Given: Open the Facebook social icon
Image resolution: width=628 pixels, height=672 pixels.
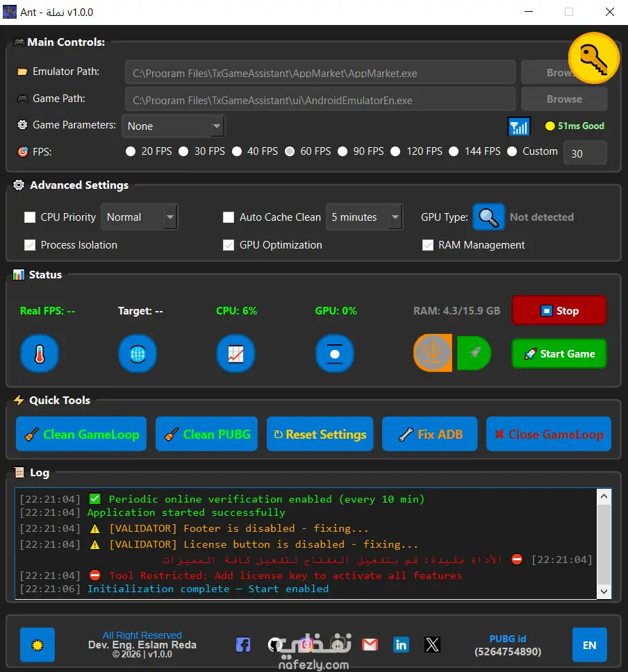Looking at the screenshot, I should pyautogui.click(x=243, y=644).
